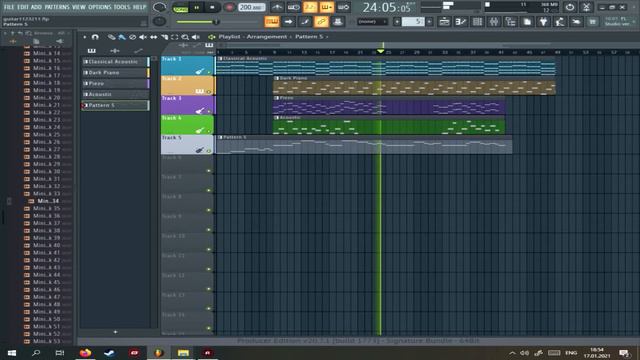The width and height of the screenshot is (640, 360).
Task: Open Playlist options arrow left of magnet
Action: coord(85,37)
